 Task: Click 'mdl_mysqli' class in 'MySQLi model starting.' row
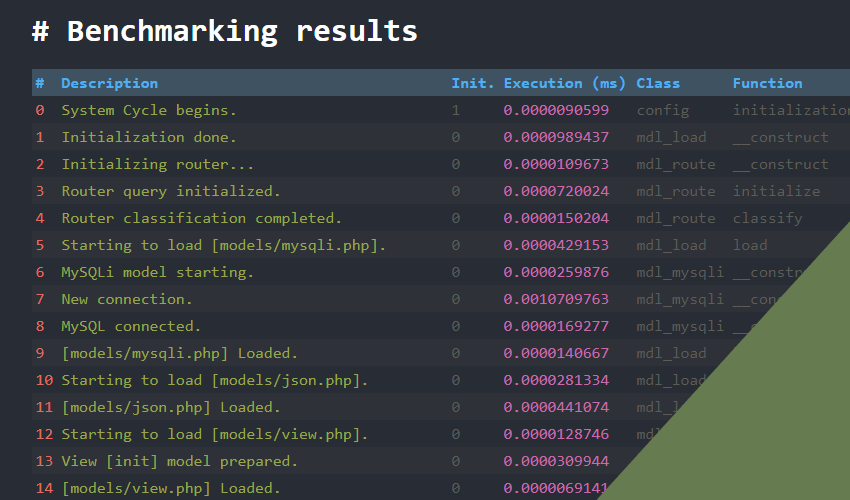click(680, 272)
